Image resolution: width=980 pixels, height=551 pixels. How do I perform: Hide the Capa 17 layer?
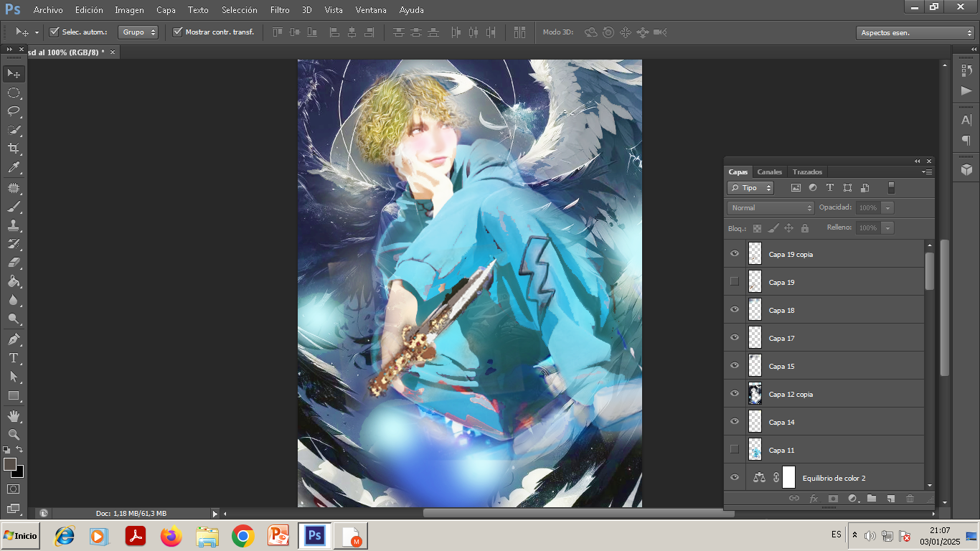click(734, 337)
